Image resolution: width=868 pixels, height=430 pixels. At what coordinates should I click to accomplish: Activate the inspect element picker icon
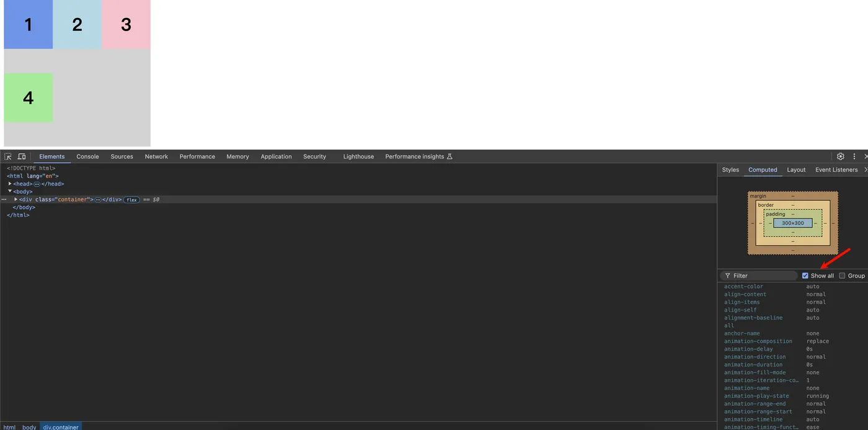pos(8,157)
